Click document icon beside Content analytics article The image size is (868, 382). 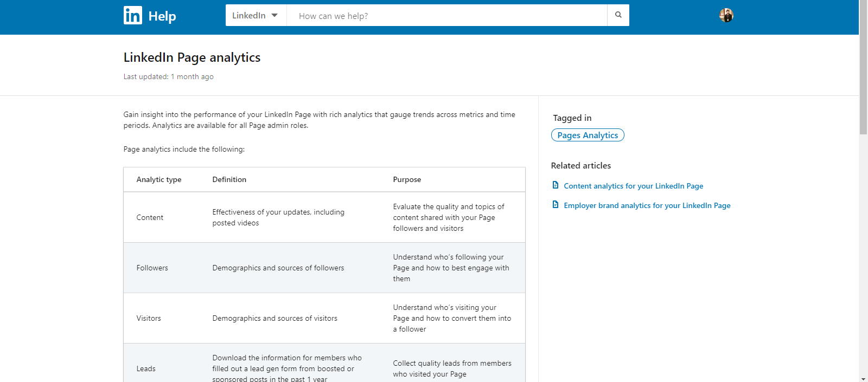point(556,185)
